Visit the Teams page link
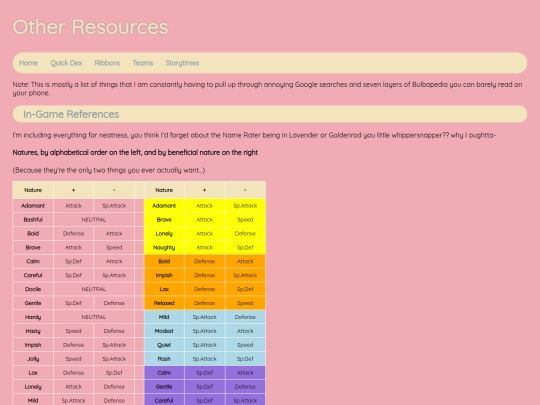Screen dimensions: 540x405 point(143,63)
